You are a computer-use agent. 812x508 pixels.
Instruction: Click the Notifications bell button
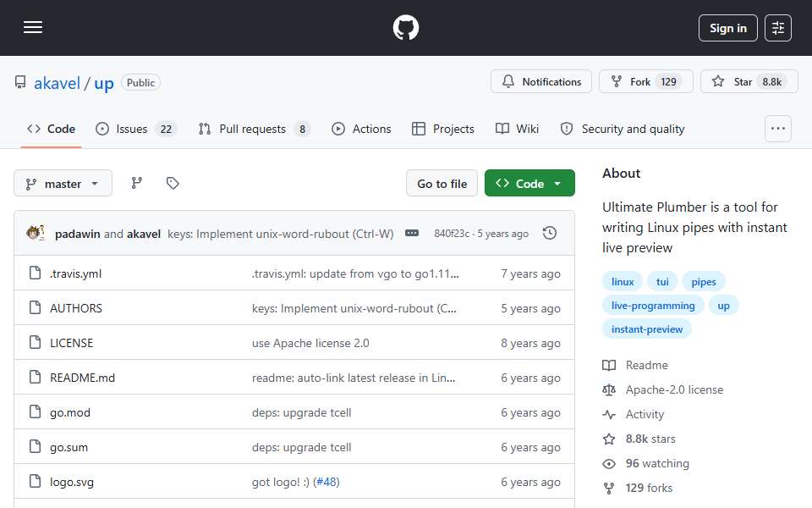pos(541,82)
